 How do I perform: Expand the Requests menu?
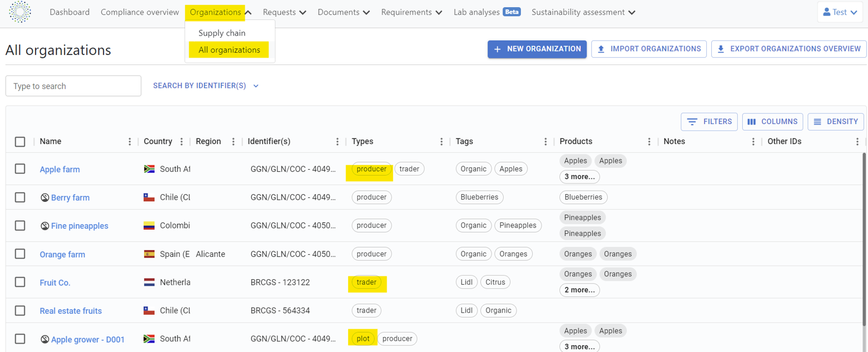click(284, 12)
